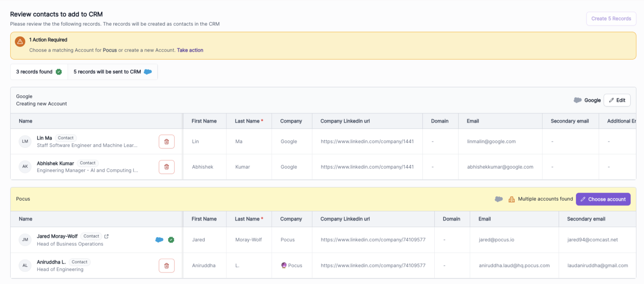Click Pocus name in the warning banner
The image size is (644, 284).
[110, 50]
